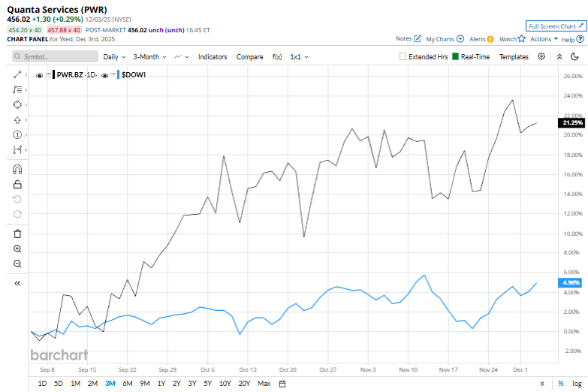Toggle lock drawings padlock
Image resolution: width=588 pixels, height=392 pixels.
click(17, 184)
